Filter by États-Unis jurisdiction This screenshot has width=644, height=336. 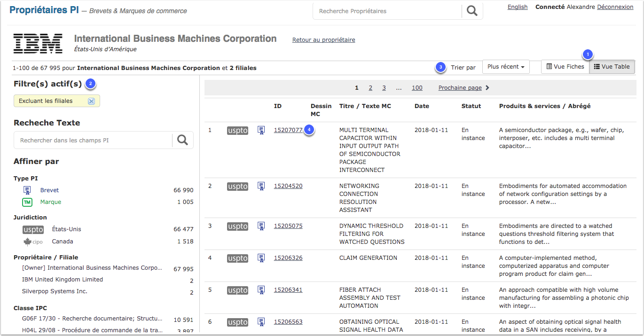(66, 229)
